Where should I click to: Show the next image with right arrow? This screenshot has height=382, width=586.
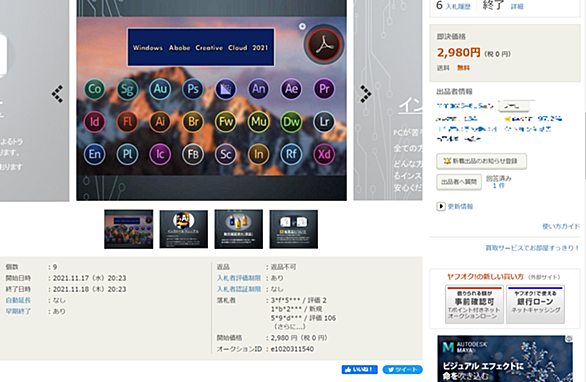click(x=366, y=94)
